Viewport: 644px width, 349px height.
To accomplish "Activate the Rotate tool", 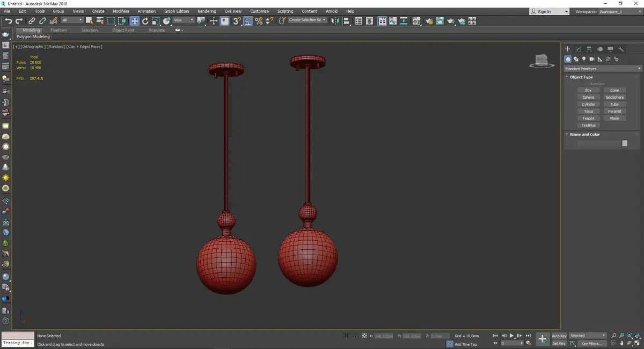I will point(145,21).
